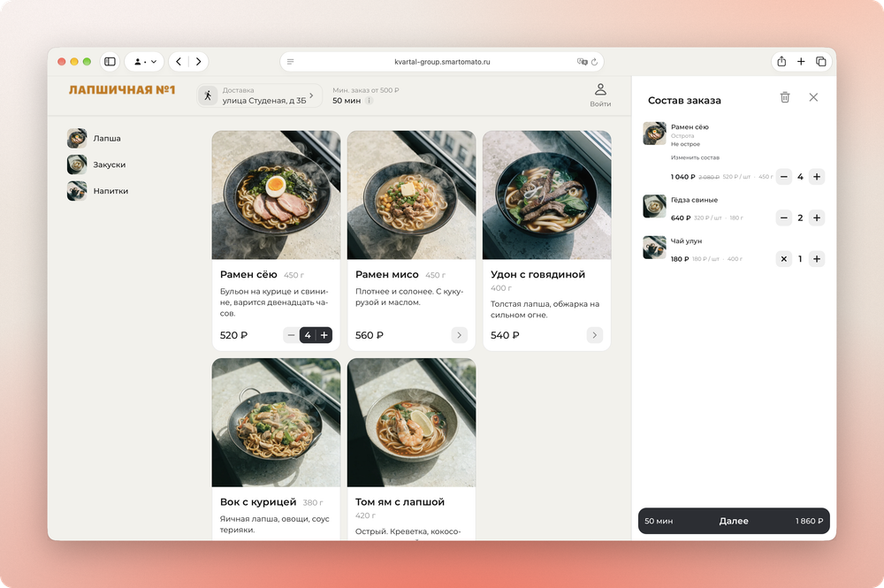Decrease Гёдза свиные quantity in the order

click(783, 218)
